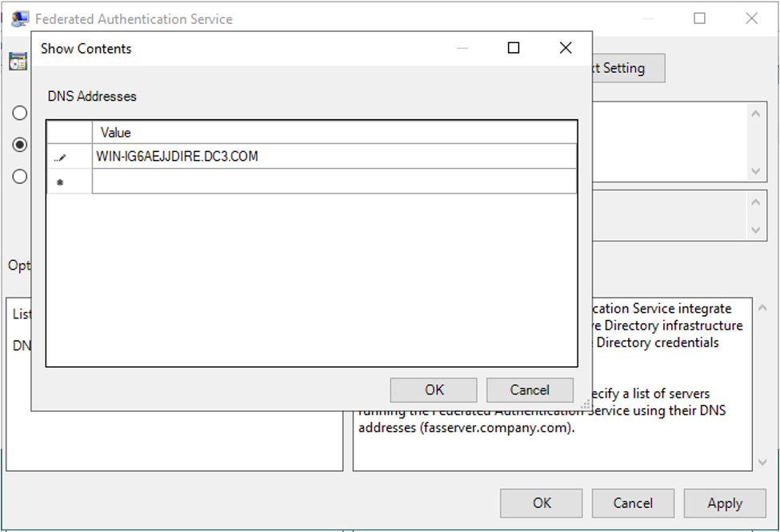
Task: Click the Federated Authentication Service title bar icon
Action: click(x=20, y=18)
